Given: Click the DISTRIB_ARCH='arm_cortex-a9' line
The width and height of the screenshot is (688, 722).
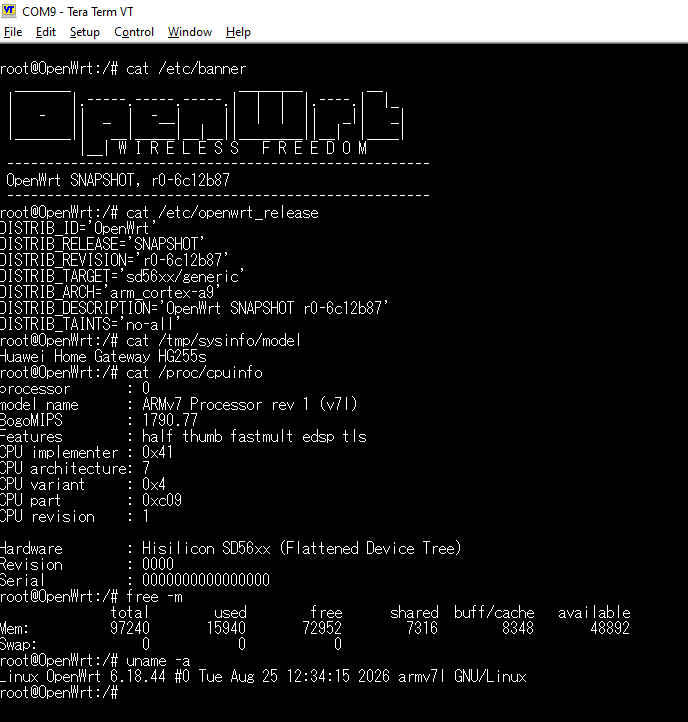Looking at the screenshot, I should pos(111,292).
